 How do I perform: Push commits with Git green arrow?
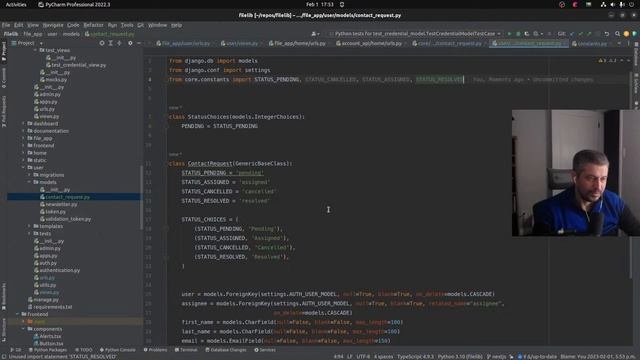[x=589, y=34]
